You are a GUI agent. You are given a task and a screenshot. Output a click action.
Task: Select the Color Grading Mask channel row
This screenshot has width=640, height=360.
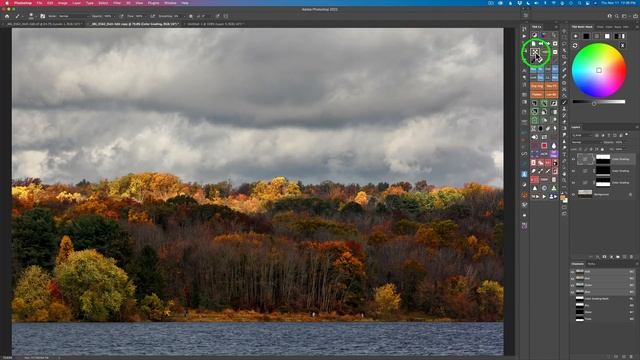[x=603, y=299]
